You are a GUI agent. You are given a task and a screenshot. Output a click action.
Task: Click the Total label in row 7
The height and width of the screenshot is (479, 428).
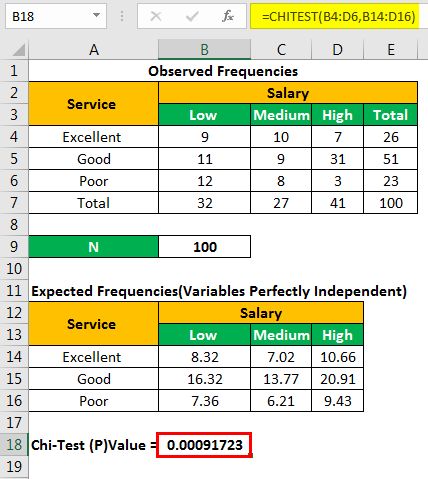tap(93, 203)
